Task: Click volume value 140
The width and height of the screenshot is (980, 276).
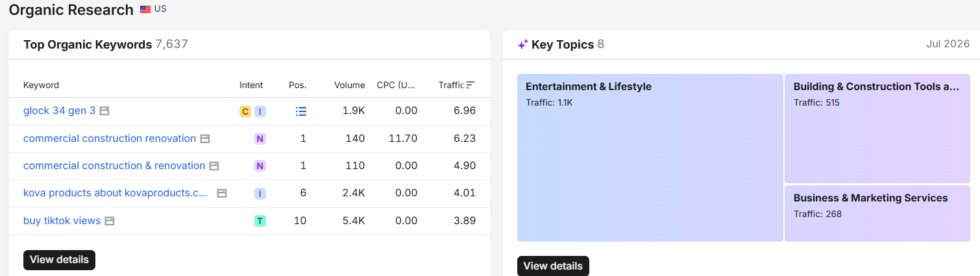Action: click(355, 139)
